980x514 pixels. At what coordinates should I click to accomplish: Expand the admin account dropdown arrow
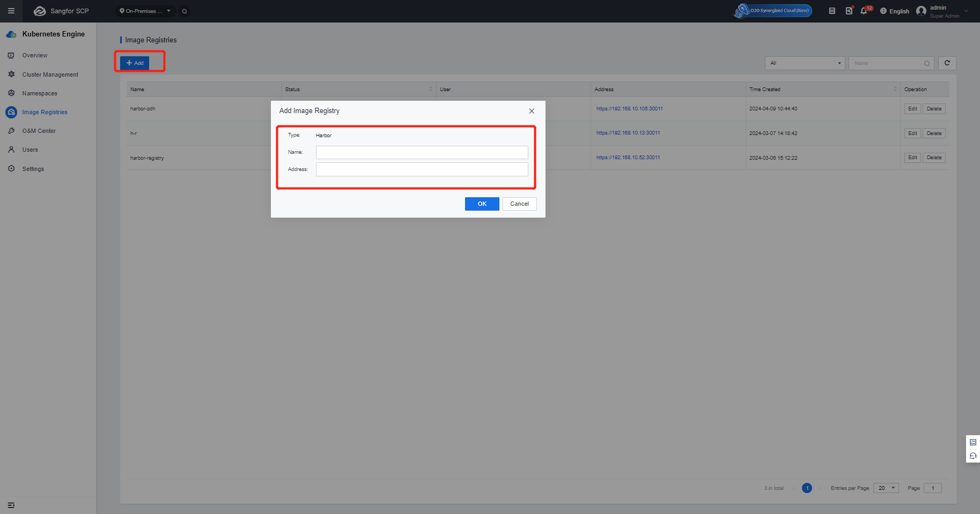coord(967,11)
